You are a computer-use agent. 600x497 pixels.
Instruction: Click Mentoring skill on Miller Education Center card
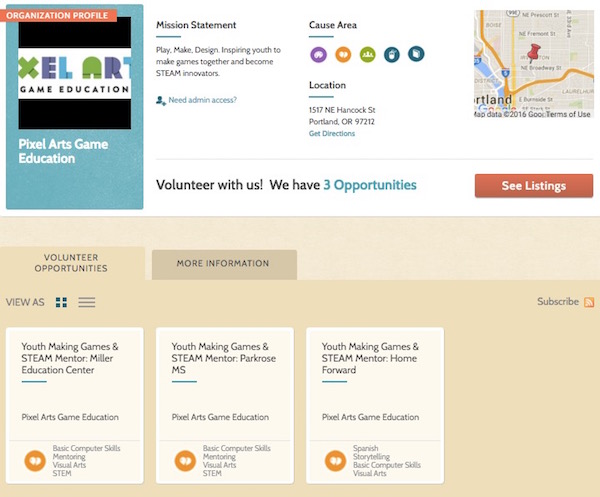(69, 456)
